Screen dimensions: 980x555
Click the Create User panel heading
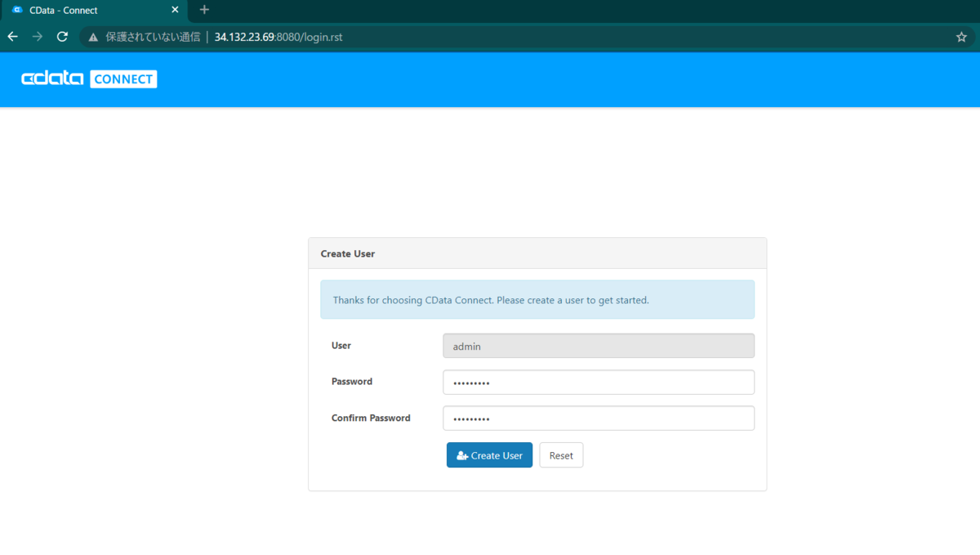(348, 253)
